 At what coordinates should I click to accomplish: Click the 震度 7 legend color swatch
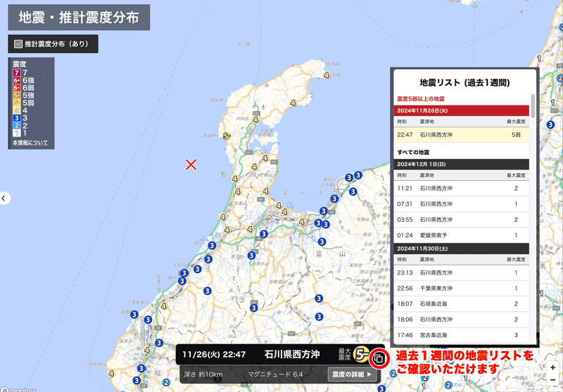pos(17,73)
